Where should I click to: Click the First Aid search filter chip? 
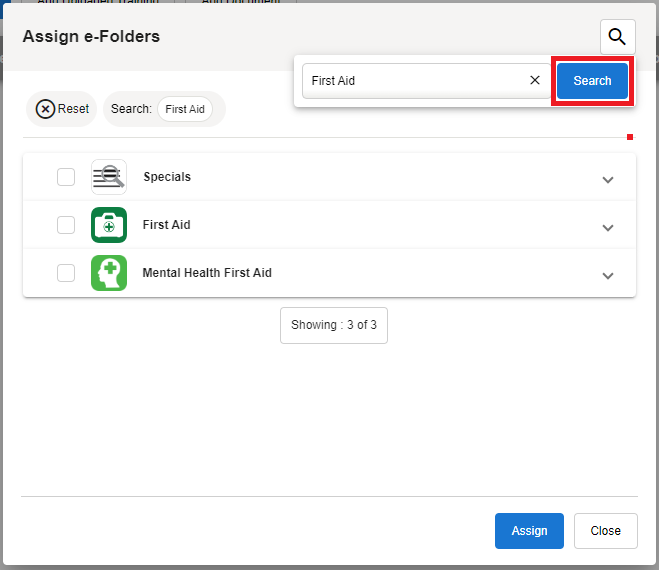[185, 109]
